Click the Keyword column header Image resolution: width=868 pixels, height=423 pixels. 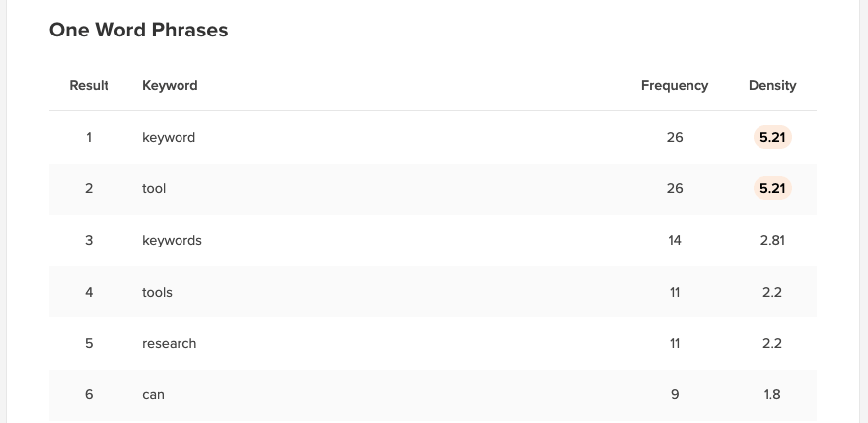(x=170, y=85)
